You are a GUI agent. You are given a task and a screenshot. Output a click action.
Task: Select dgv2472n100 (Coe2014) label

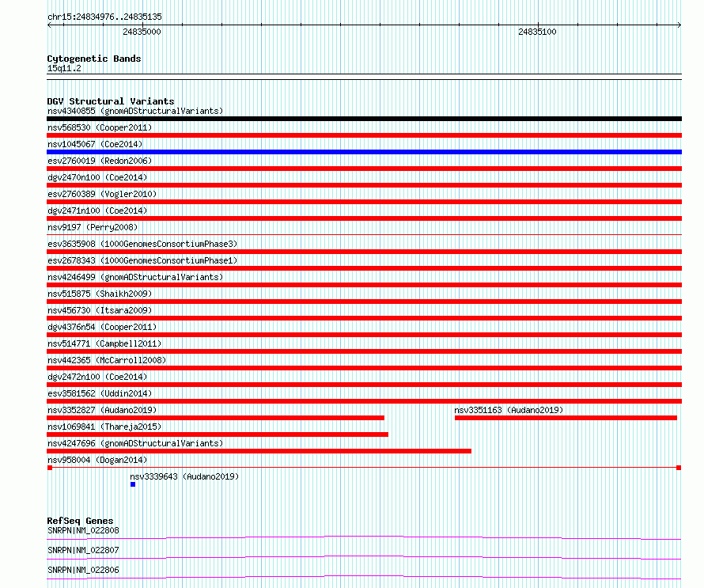coord(97,377)
